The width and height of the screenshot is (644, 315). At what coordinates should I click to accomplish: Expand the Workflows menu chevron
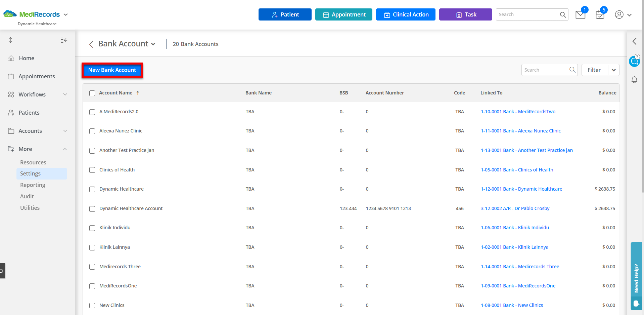tap(65, 94)
